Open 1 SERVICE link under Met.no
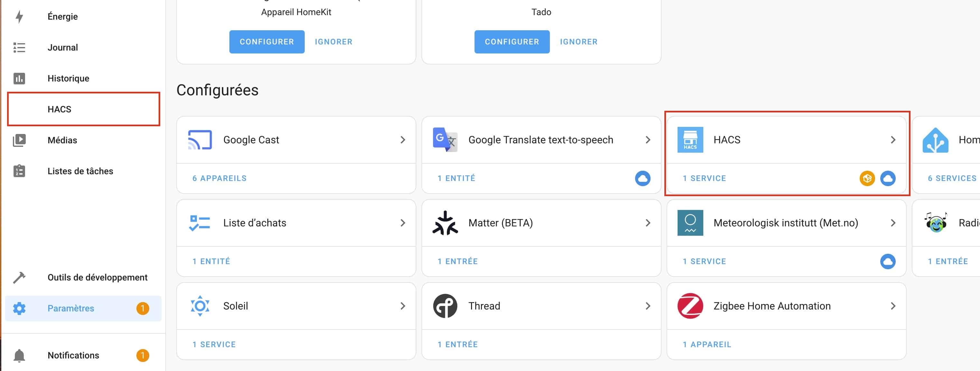 point(704,261)
